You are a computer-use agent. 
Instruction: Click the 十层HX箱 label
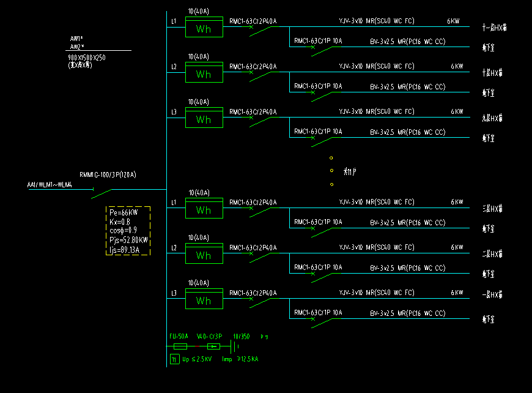[x=492, y=73]
